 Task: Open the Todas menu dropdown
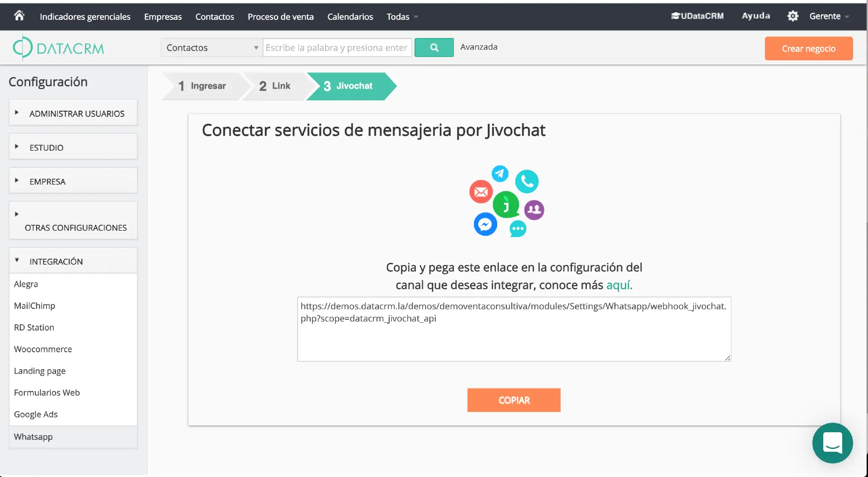click(x=402, y=17)
